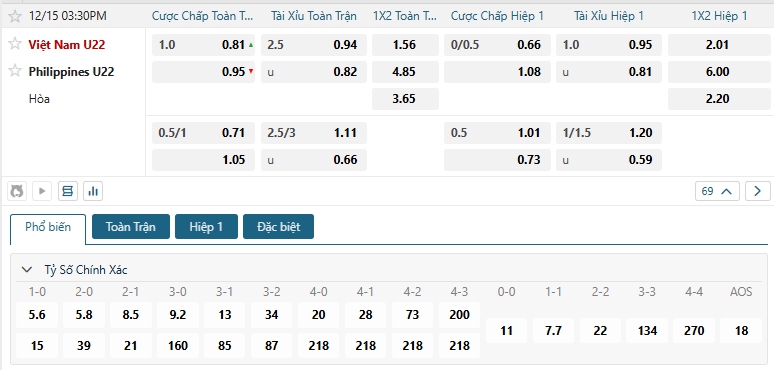The image size is (774, 370).
Task: Open the bar chart statistics icon
Action: [93, 191]
